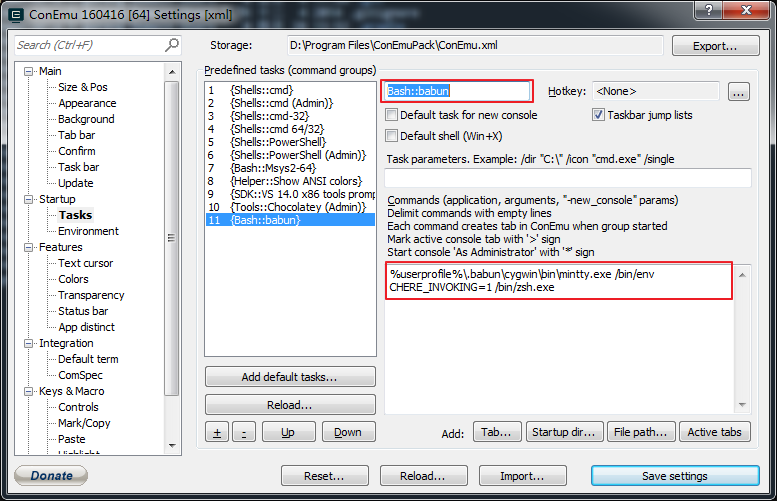Open Confirm settings page
This screenshot has width=777, height=501.
pos(77,151)
